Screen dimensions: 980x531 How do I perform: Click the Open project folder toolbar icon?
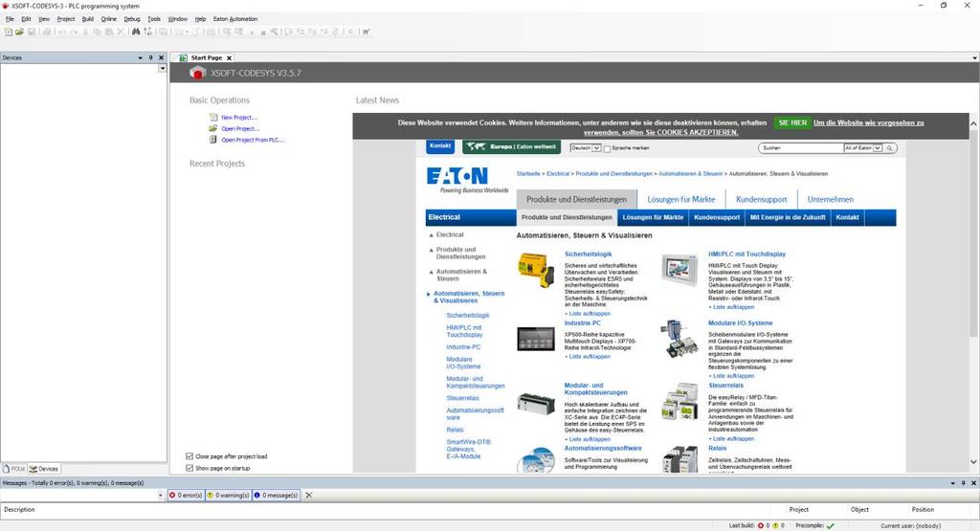19,32
